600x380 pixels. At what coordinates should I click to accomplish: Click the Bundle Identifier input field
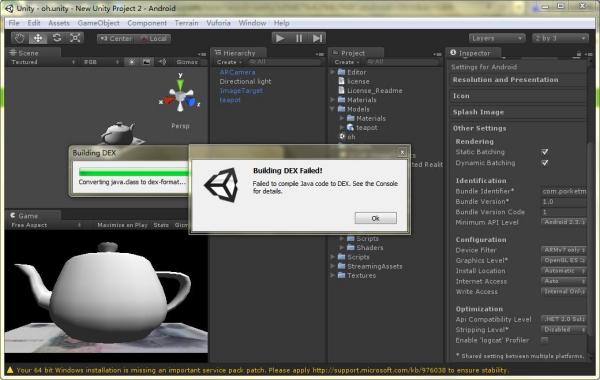[x=564, y=191]
